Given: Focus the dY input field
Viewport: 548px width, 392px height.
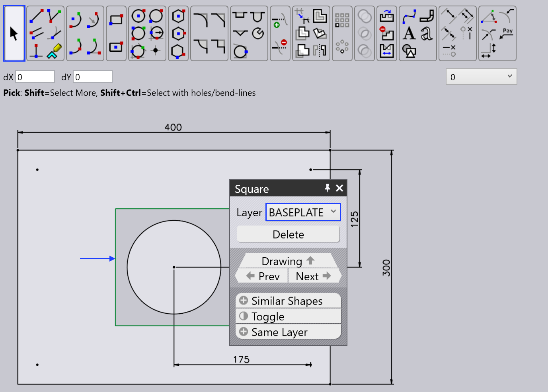Looking at the screenshot, I should pos(93,77).
